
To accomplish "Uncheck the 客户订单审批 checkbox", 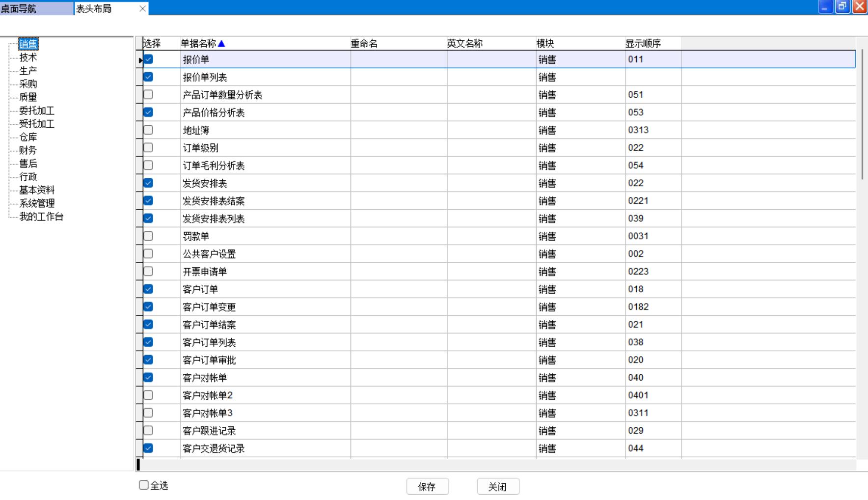I will [148, 360].
